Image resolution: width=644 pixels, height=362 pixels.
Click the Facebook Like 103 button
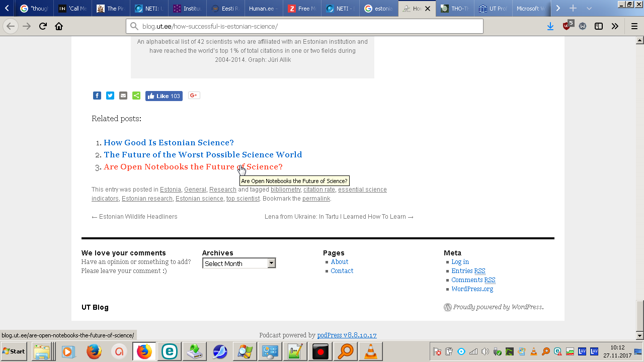click(x=164, y=96)
